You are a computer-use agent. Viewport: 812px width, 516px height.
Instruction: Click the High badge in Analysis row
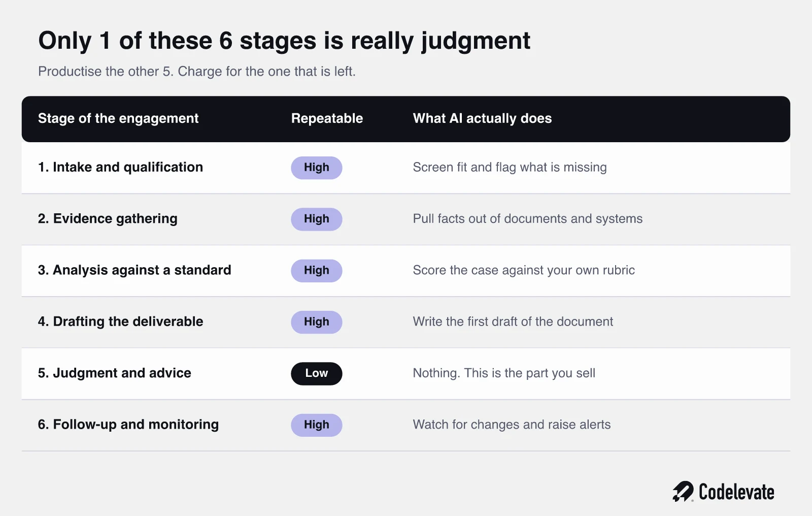click(x=317, y=271)
